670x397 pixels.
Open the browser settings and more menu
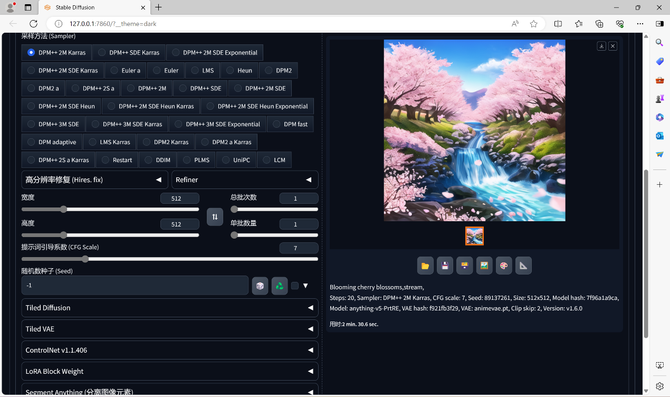tap(640, 24)
